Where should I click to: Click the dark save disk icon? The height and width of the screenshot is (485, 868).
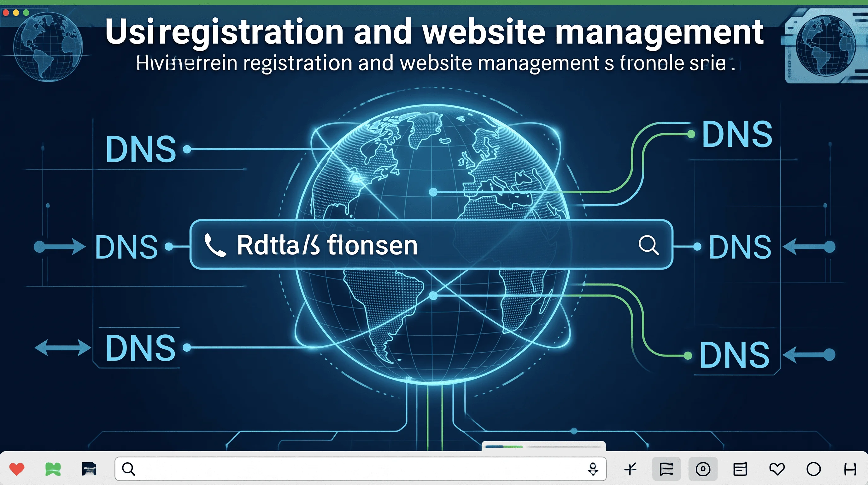point(89,469)
